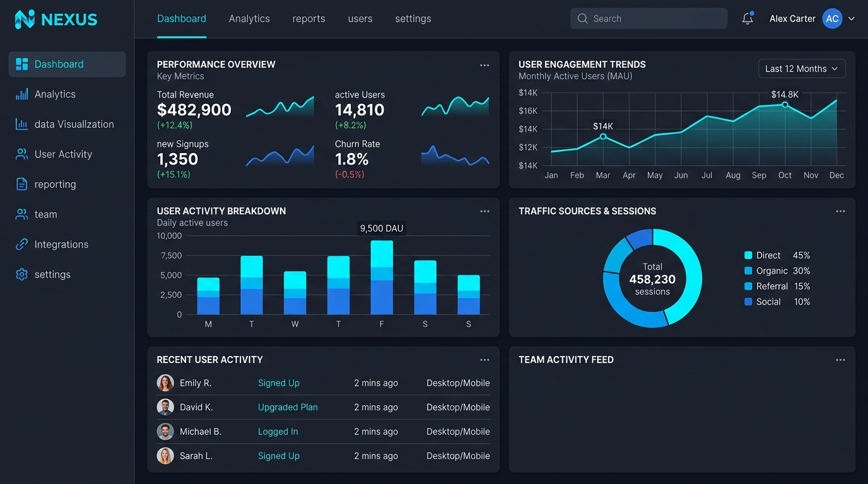
Task: Click the Integrations link icon
Action: [x=22, y=245]
